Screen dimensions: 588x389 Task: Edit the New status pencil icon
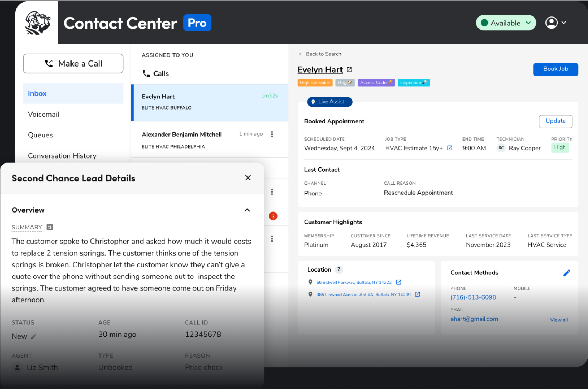[34, 336]
